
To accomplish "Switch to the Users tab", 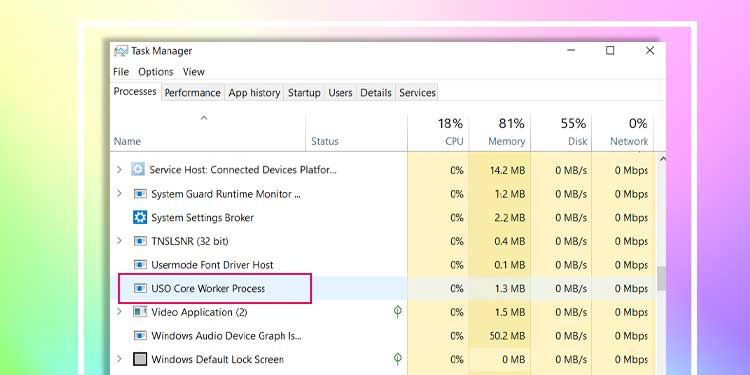I will coord(340,93).
